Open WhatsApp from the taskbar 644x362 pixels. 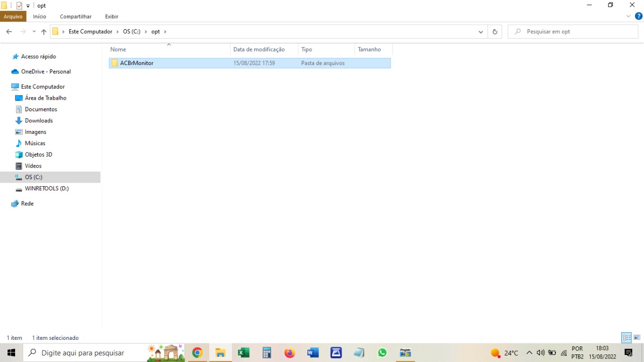tap(382, 353)
